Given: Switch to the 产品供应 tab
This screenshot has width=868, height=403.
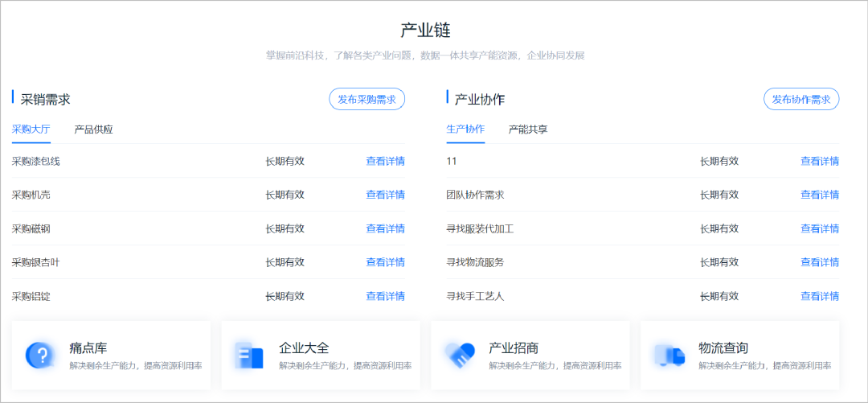Looking at the screenshot, I should click(x=93, y=130).
